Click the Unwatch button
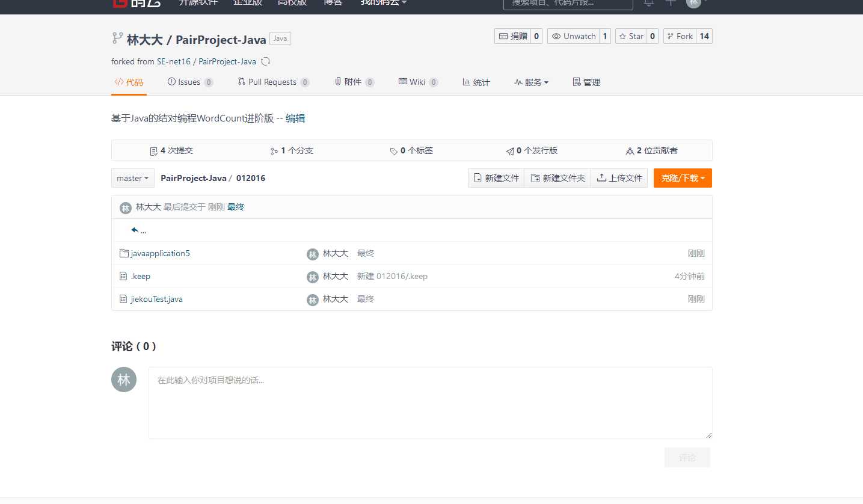The image size is (863, 504). 574,36
